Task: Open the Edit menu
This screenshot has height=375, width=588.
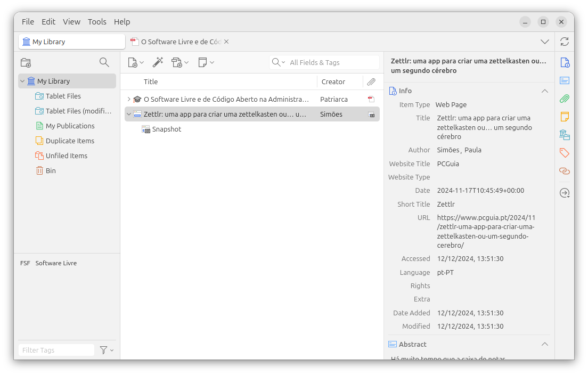Action: point(48,22)
